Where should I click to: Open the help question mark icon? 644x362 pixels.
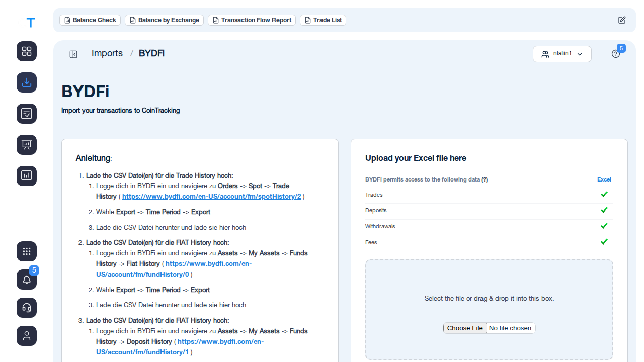click(x=616, y=54)
